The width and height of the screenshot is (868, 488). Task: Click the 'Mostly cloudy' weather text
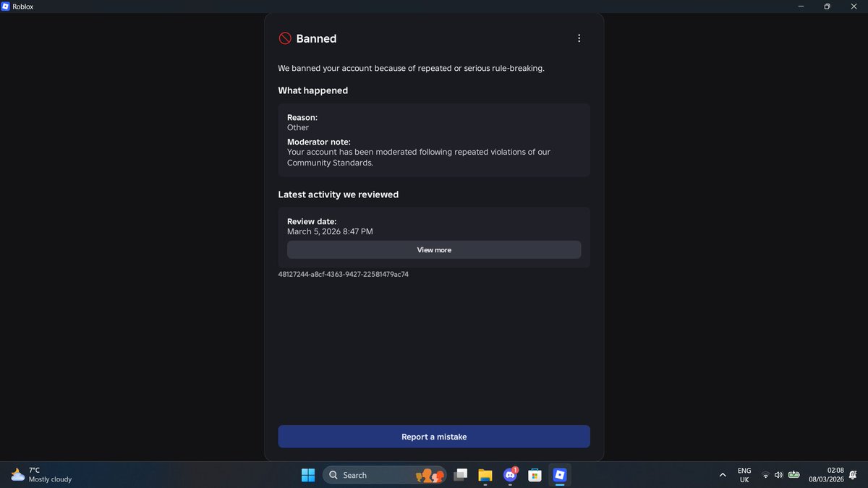[x=50, y=479]
